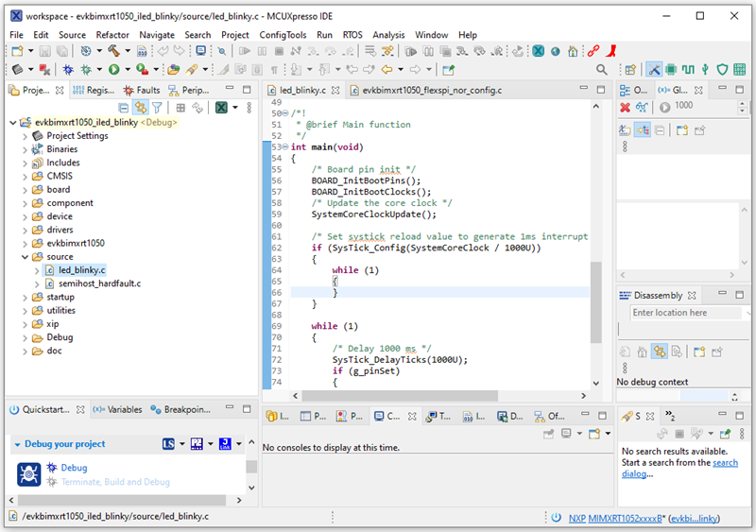756x532 pixels.
Task: Toggle fold marker at line 53 main function
Action: tap(285, 147)
